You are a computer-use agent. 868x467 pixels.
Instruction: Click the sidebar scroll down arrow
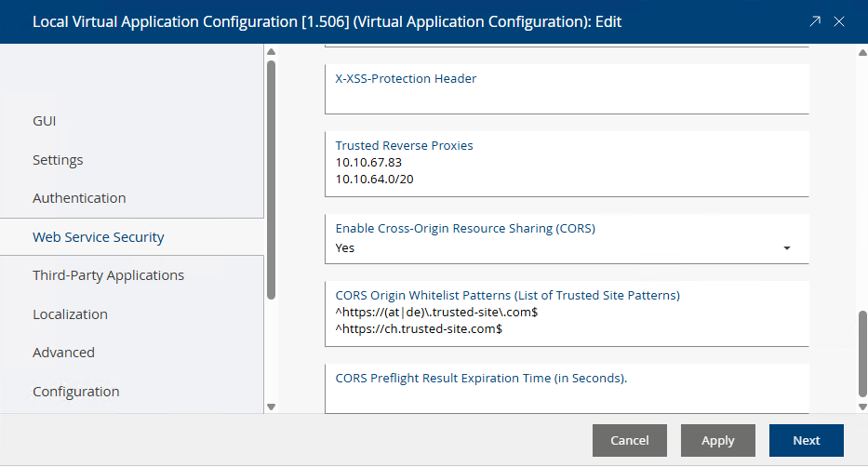271,407
